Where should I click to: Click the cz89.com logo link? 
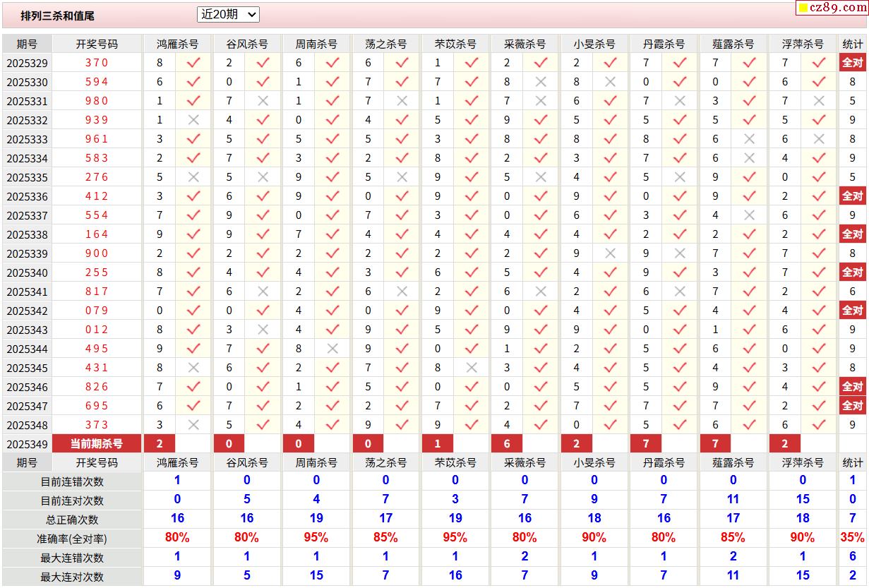831,8
